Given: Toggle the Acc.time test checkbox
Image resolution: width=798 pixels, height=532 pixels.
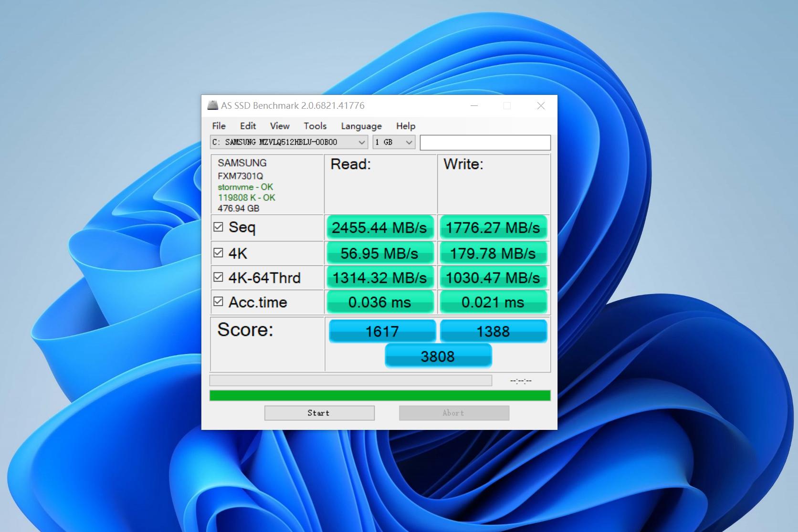Looking at the screenshot, I should pos(218,302).
